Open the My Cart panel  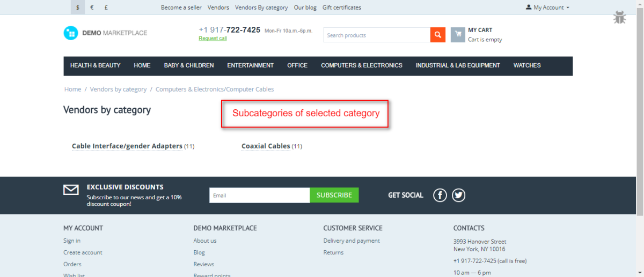485,35
